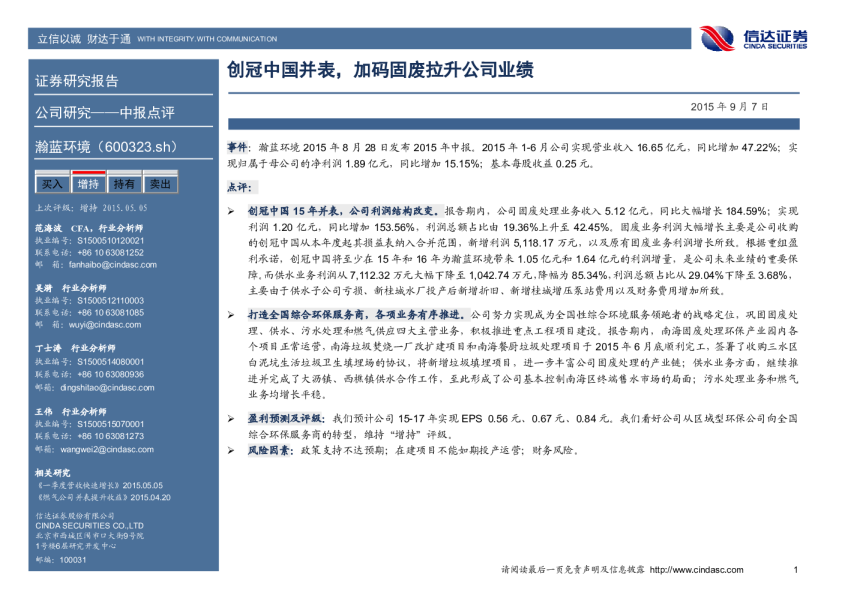This screenshot has width=842, height=595.
Task: Select the highlighted 增持 rating box
Action: click(x=88, y=184)
